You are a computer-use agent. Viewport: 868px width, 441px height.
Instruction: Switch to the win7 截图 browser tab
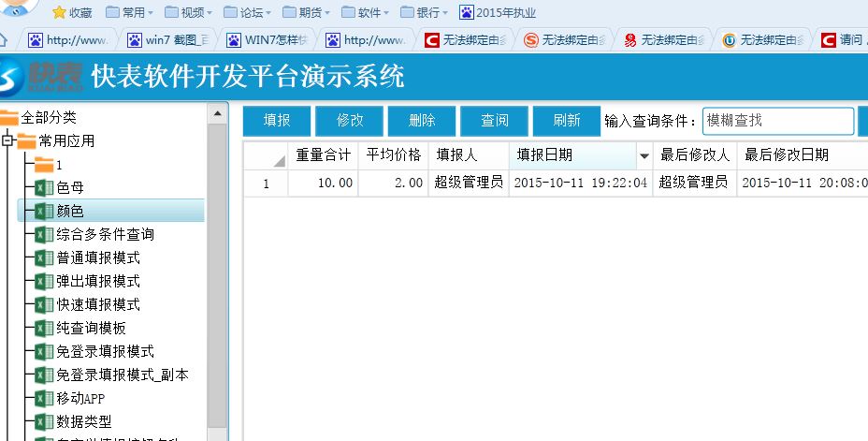point(169,40)
